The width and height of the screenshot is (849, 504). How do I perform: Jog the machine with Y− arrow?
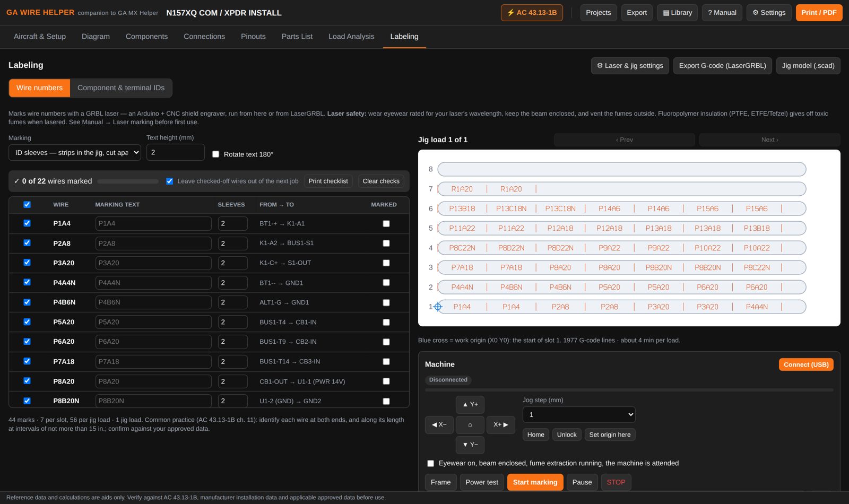point(470,445)
